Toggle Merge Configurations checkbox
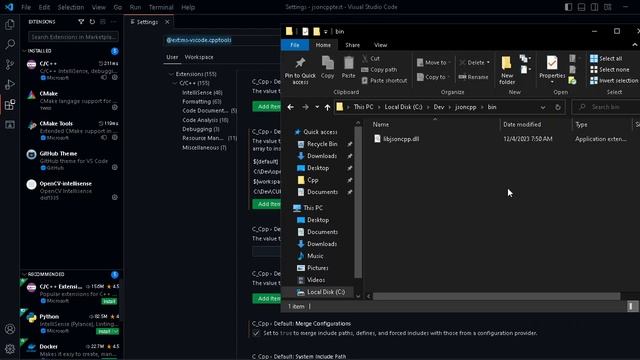This screenshot has width=640, height=360. (x=256, y=333)
